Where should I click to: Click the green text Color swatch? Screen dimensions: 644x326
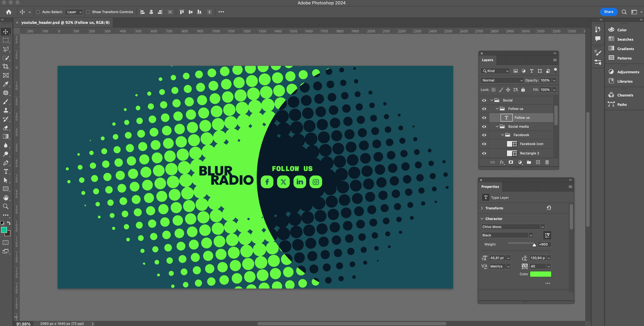tap(541, 274)
